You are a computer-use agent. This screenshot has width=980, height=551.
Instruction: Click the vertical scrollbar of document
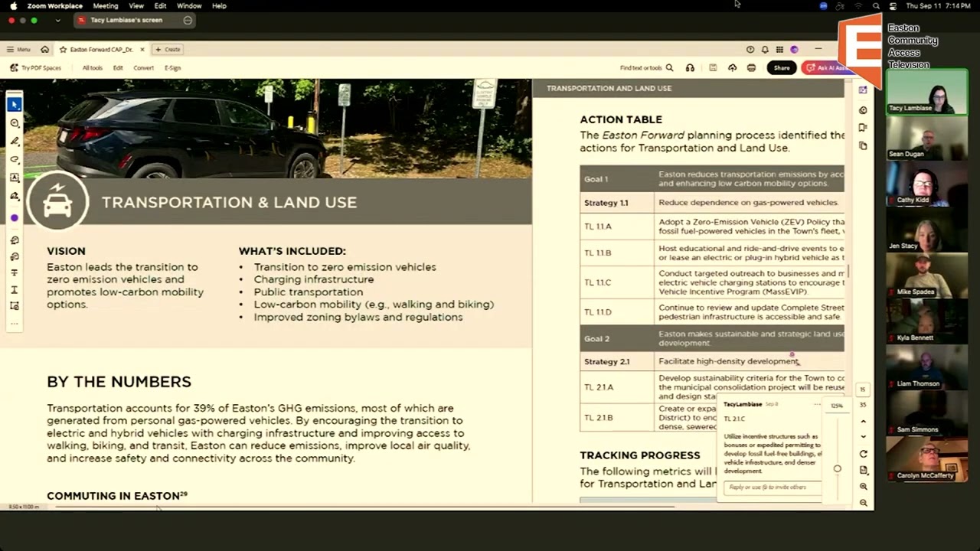coord(849,272)
